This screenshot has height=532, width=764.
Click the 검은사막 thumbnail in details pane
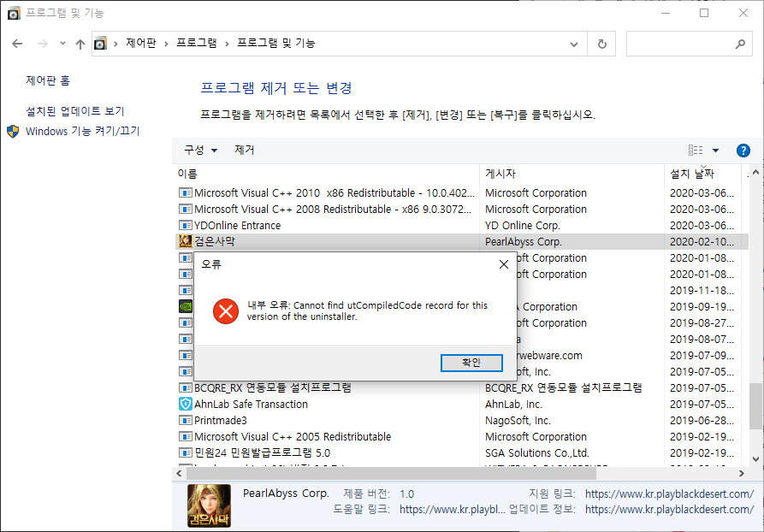209,505
